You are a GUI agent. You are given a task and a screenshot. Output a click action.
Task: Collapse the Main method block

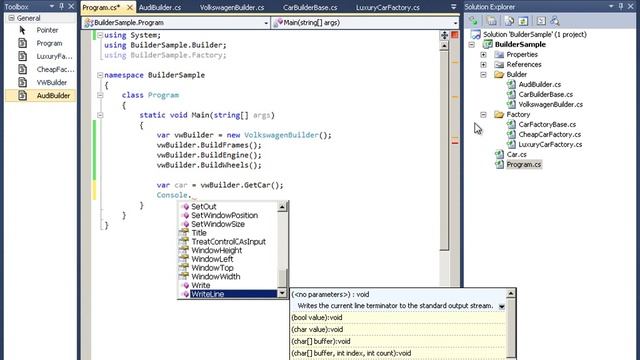pos(100,115)
